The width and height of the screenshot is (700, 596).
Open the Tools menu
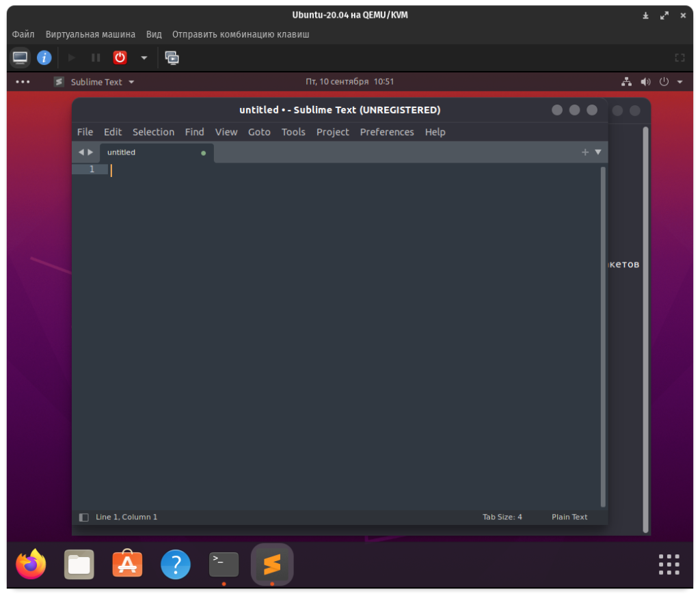(293, 132)
